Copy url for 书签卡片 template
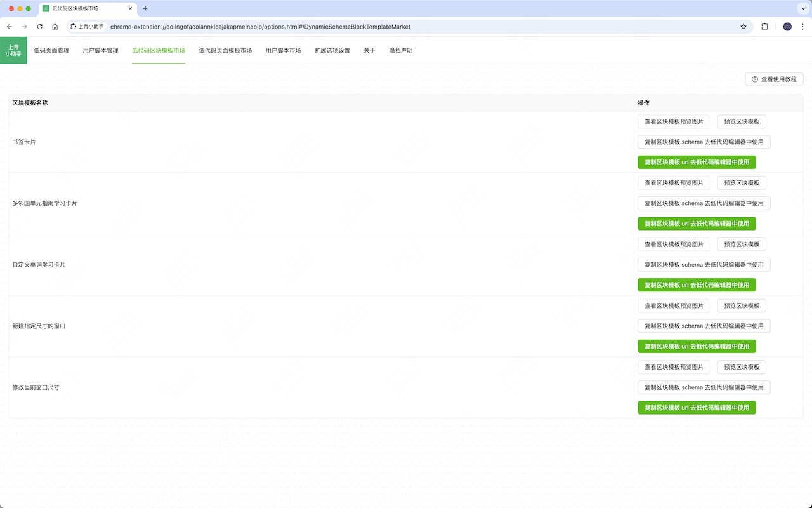 coord(697,162)
